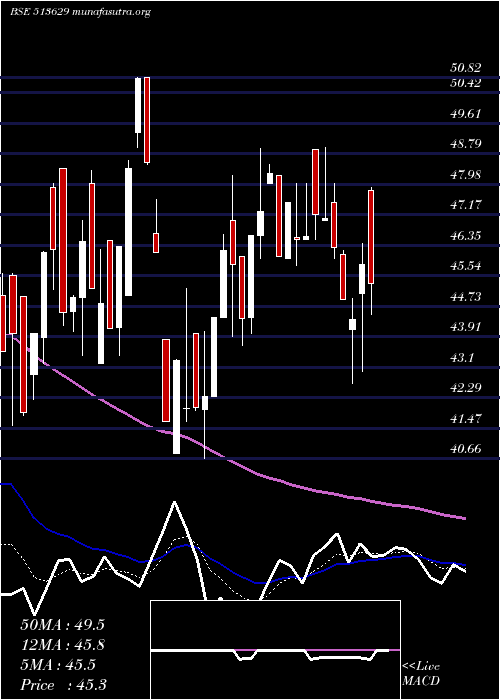Click the 42.29 price axis label

466,388
